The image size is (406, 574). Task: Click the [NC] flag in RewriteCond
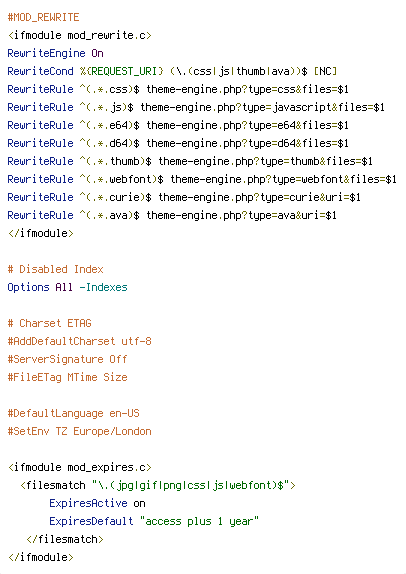click(x=325, y=71)
